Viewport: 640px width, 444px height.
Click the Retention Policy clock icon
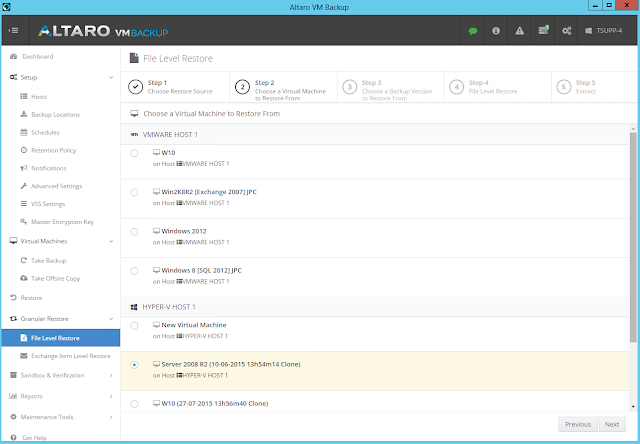point(24,150)
